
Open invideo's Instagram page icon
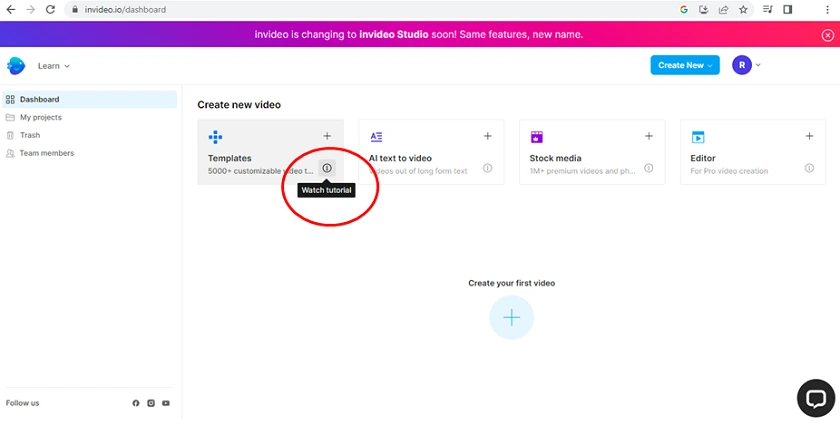151,403
